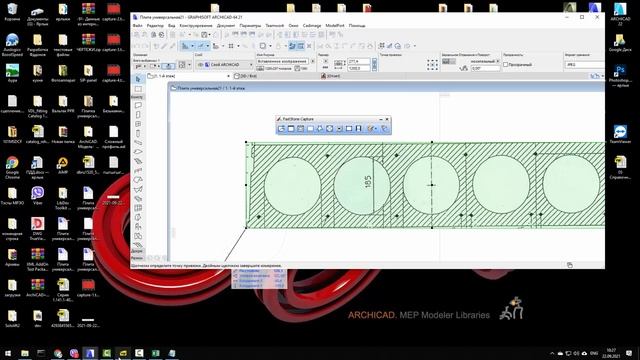Open the Документ menu

(226, 25)
